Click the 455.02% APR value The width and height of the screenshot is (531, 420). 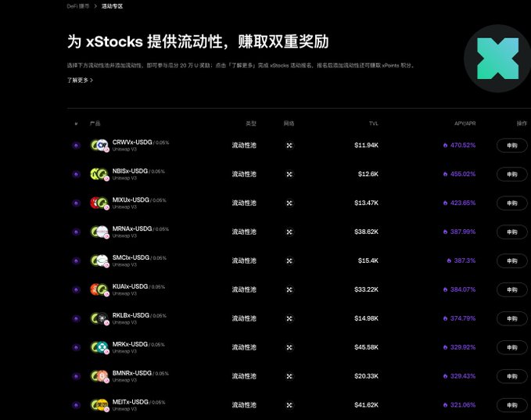coord(463,174)
